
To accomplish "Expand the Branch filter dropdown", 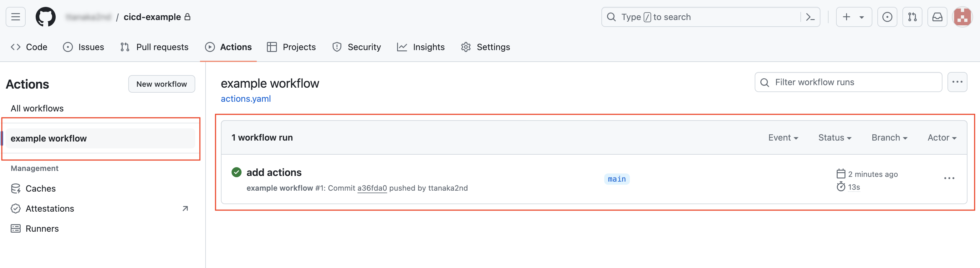I will tap(890, 138).
